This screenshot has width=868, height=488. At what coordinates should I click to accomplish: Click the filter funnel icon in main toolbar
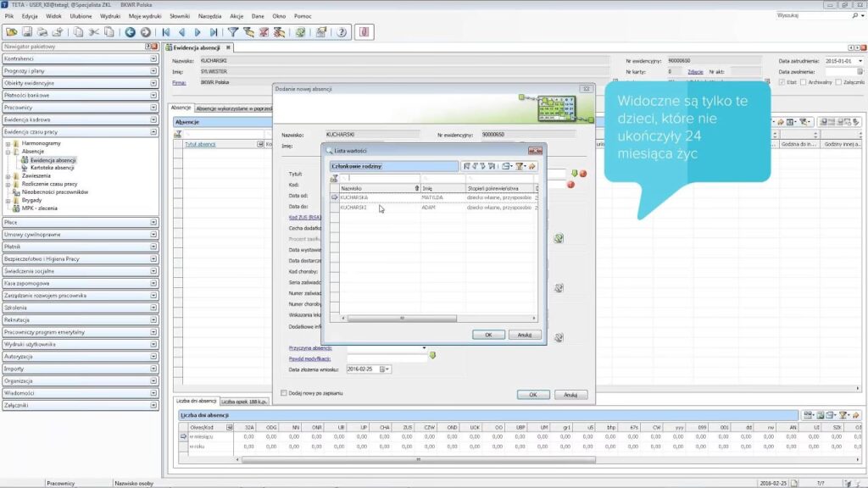click(232, 32)
